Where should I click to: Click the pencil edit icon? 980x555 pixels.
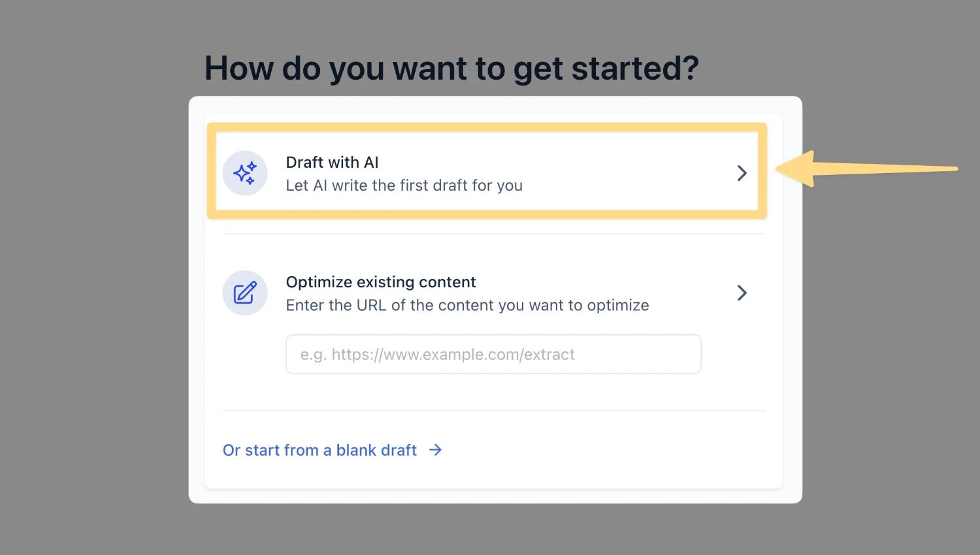point(245,293)
